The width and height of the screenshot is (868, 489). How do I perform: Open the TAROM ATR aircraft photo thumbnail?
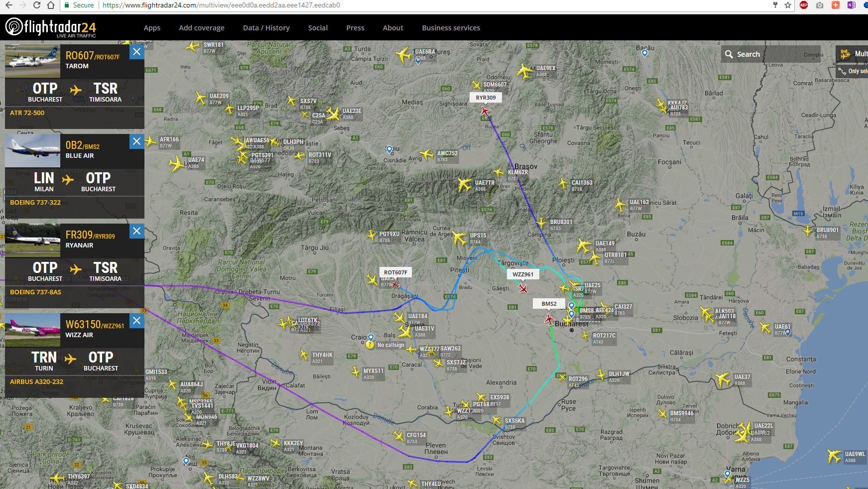point(32,61)
